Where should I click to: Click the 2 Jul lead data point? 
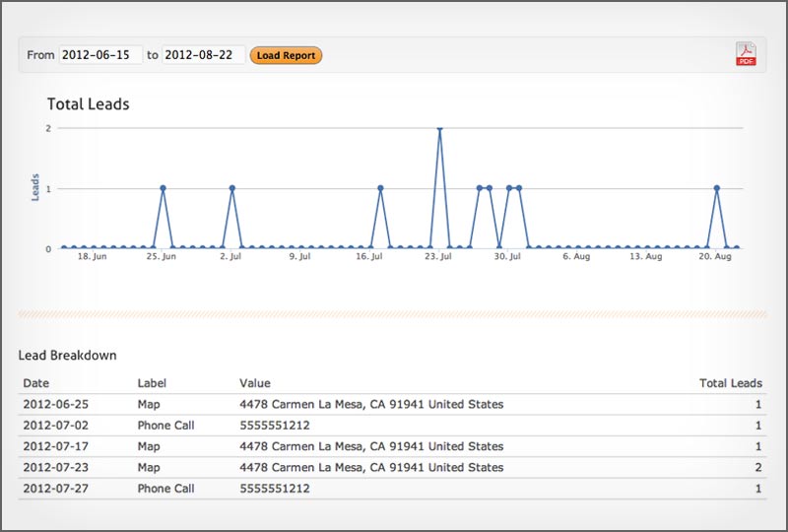coord(231,188)
